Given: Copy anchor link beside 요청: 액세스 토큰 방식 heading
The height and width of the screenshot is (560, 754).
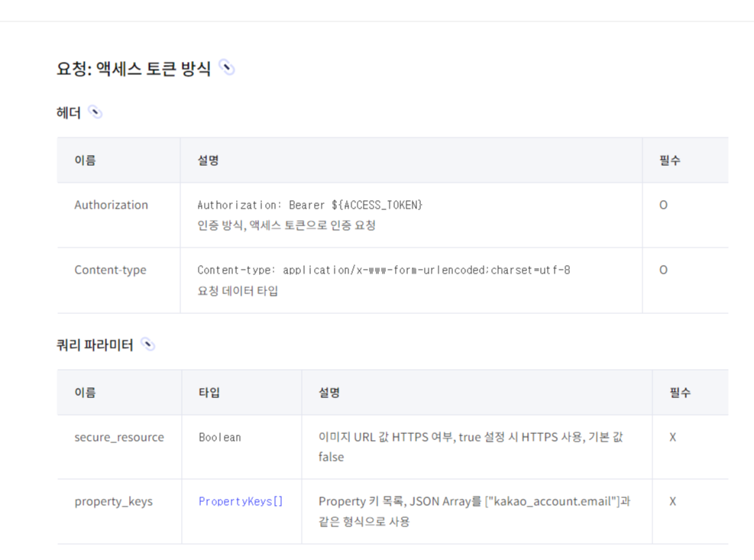Looking at the screenshot, I should (x=226, y=67).
